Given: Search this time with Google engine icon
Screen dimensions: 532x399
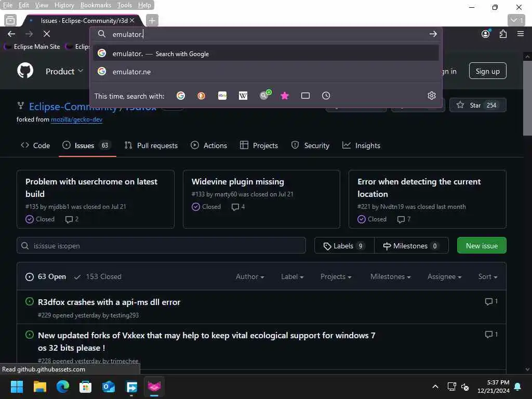Looking at the screenshot, I should 180,96.
